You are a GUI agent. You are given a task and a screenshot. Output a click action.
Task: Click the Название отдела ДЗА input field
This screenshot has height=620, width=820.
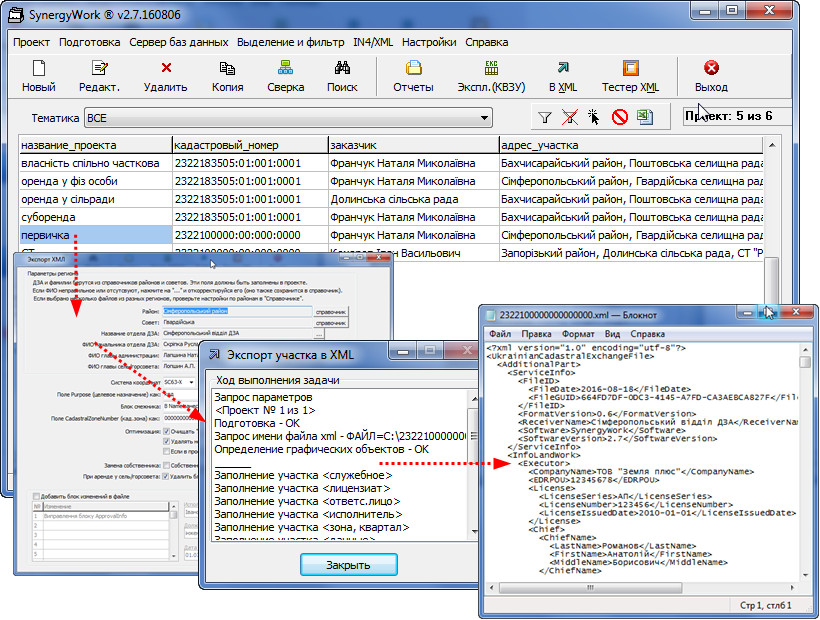click(237, 333)
